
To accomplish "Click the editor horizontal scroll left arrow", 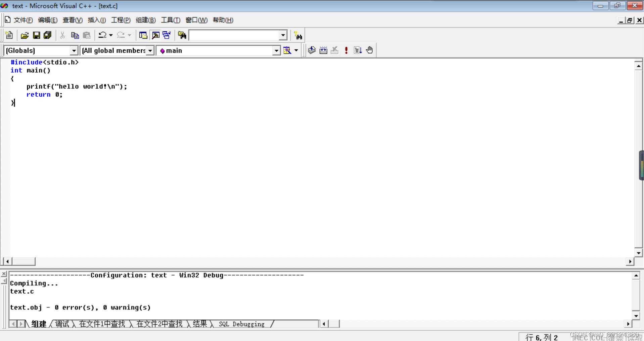I will point(7,261).
